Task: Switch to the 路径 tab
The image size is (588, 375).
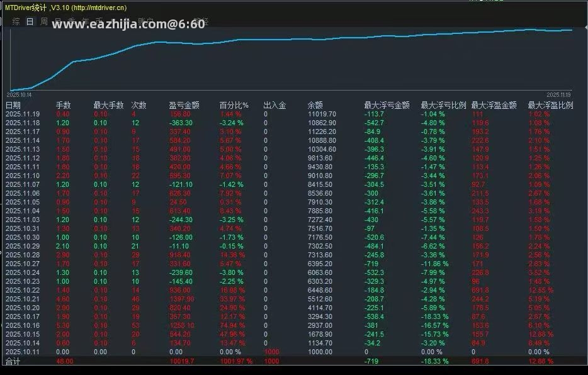Action: (201, 22)
